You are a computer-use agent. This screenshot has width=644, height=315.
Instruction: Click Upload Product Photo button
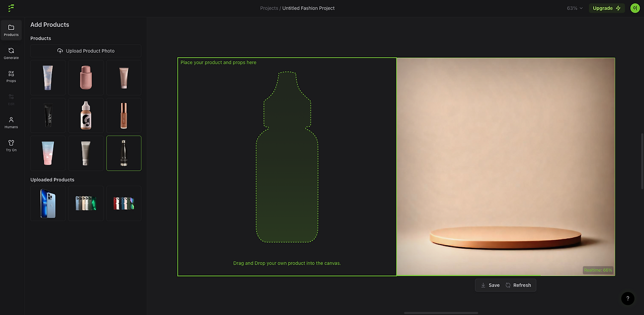(86, 51)
